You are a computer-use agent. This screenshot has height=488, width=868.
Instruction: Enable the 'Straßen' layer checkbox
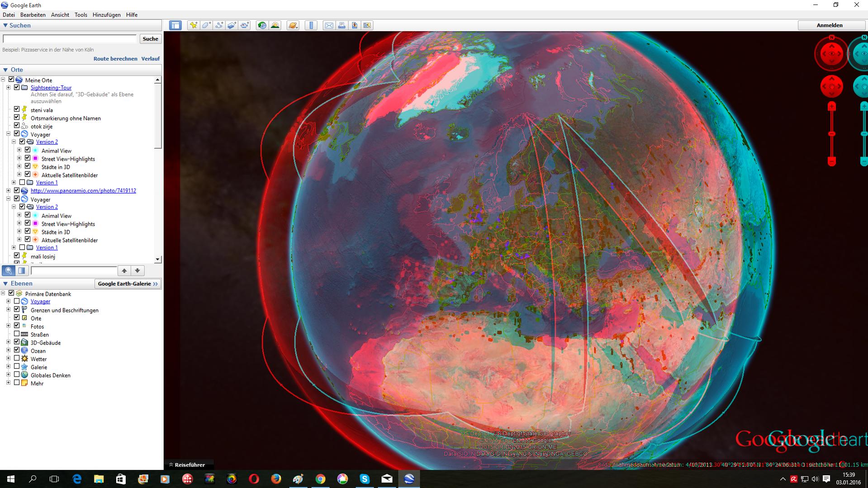pos(17,334)
